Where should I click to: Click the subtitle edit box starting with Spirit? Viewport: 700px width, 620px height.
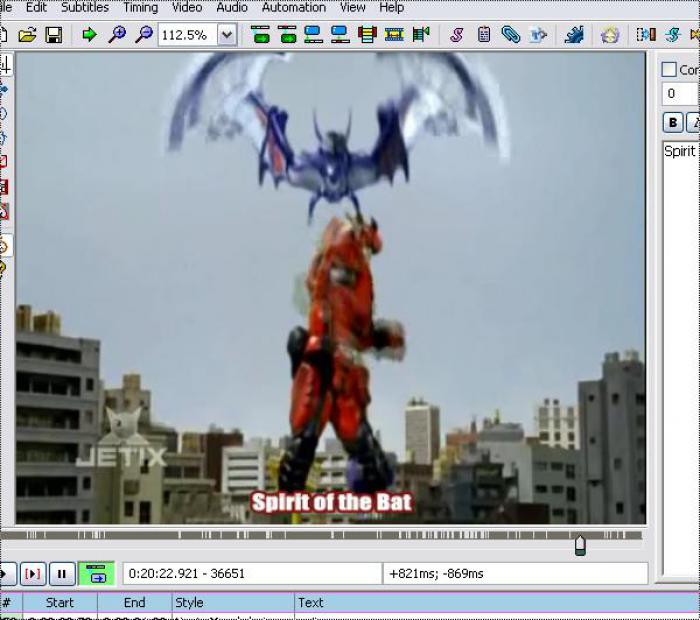pos(681,357)
